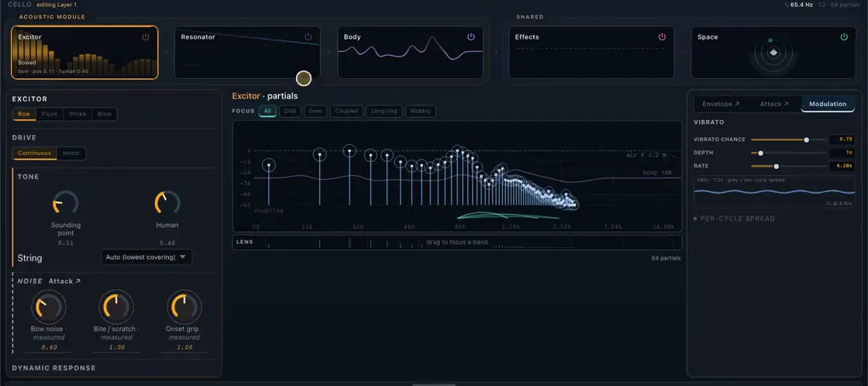Adjust the vibrato Depth slider
868x386 pixels.
pyautogui.click(x=788, y=153)
